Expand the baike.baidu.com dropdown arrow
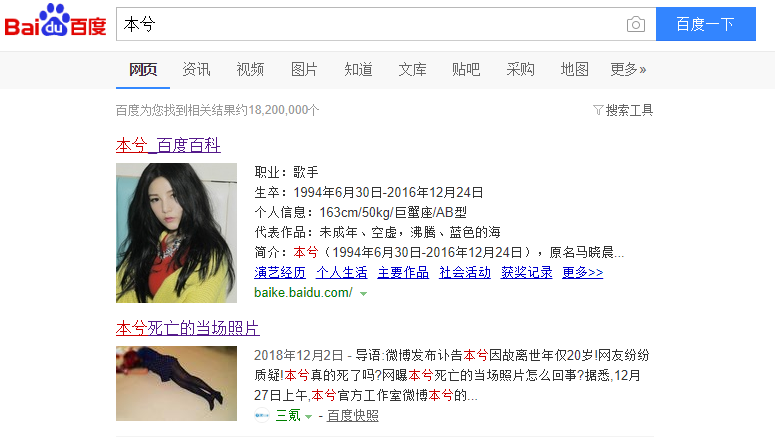Screen dimensions: 775x442 [x=363, y=294]
